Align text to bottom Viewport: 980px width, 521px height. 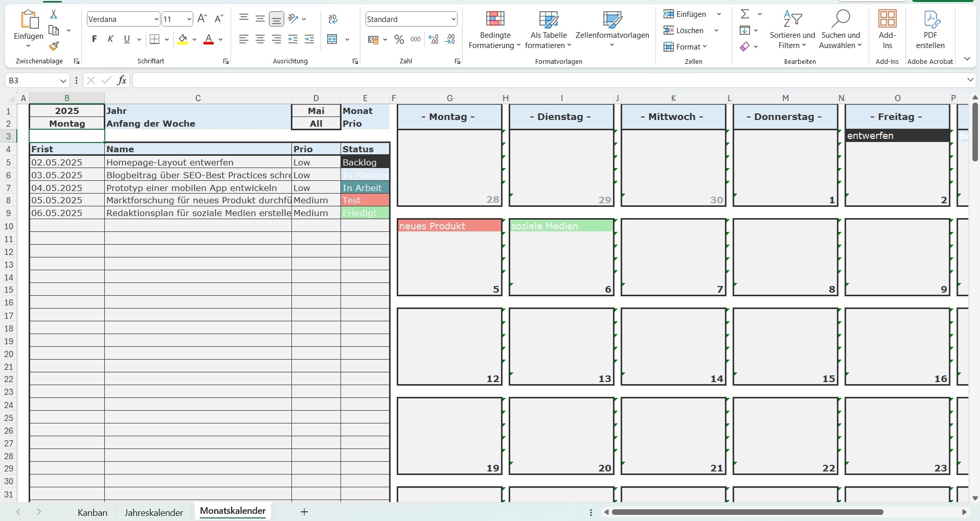(x=277, y=19)
